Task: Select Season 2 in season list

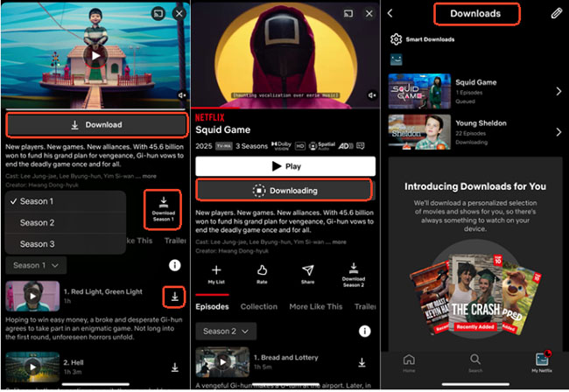Action: click(66, 222)
